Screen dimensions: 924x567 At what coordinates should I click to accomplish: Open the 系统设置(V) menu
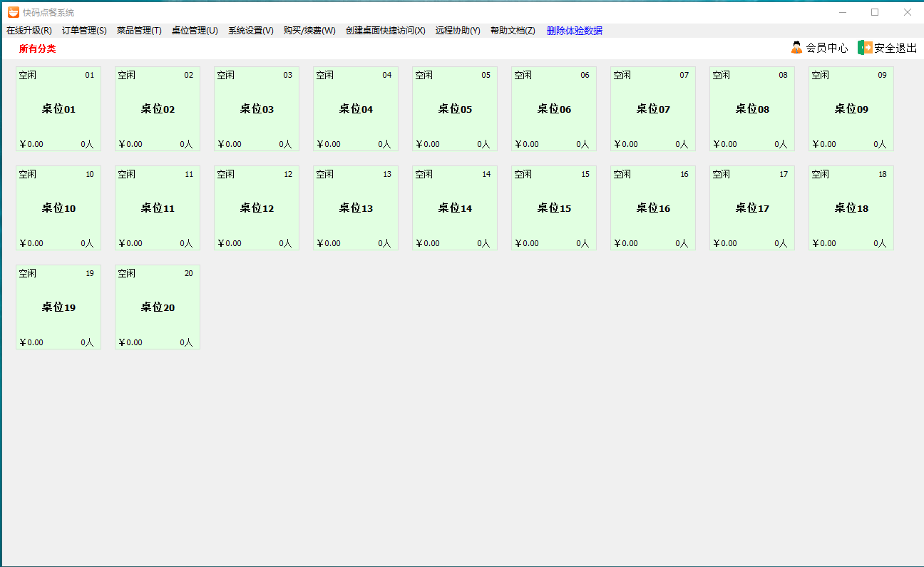(x=250, y=31)
